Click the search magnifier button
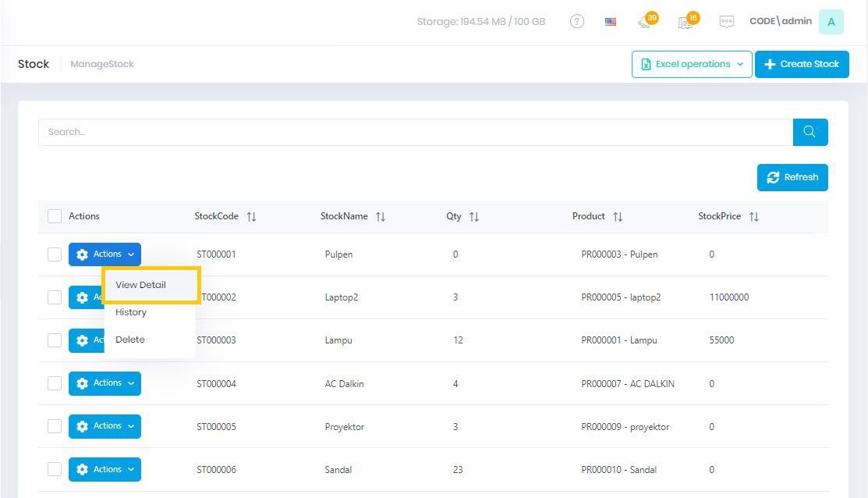The height and width of the screenshot is (498, 868). tap(810, 132)
